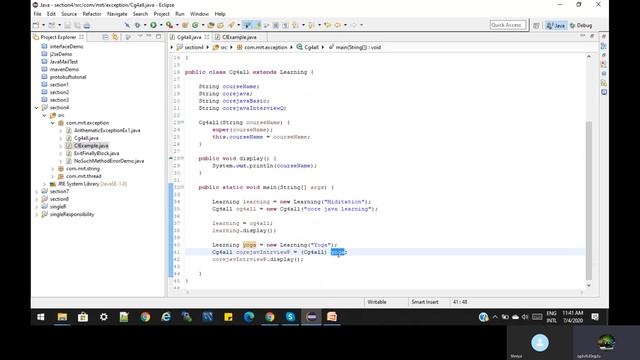Click the New Java Package icon
The image size is (640, 360).
point(185,25)
